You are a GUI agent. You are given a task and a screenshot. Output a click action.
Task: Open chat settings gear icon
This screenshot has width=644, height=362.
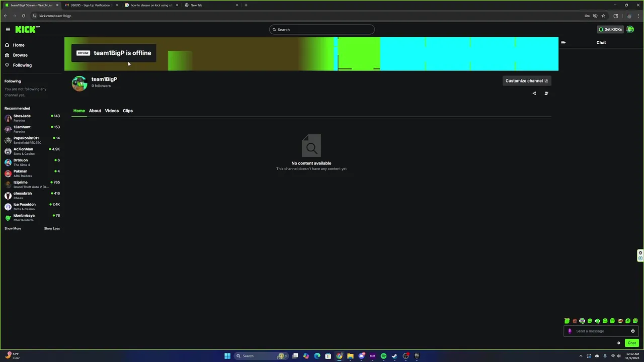click(619, 343)
